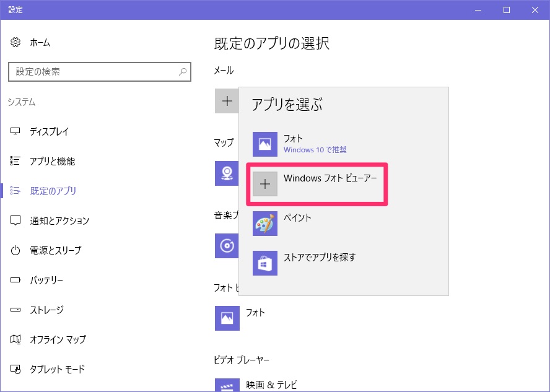Click the フォト icon in app chooser
The width and height of the screenshot is (550, 392).
tap(265, 144)
